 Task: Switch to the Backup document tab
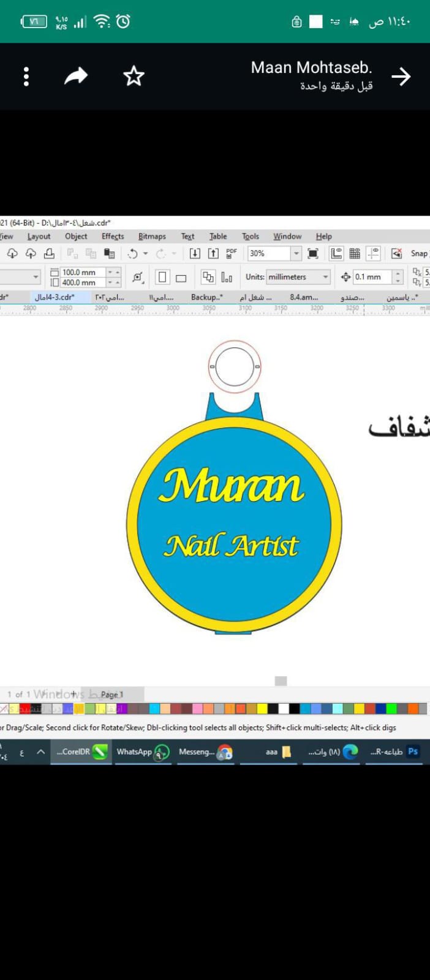(x=206, y=297)
